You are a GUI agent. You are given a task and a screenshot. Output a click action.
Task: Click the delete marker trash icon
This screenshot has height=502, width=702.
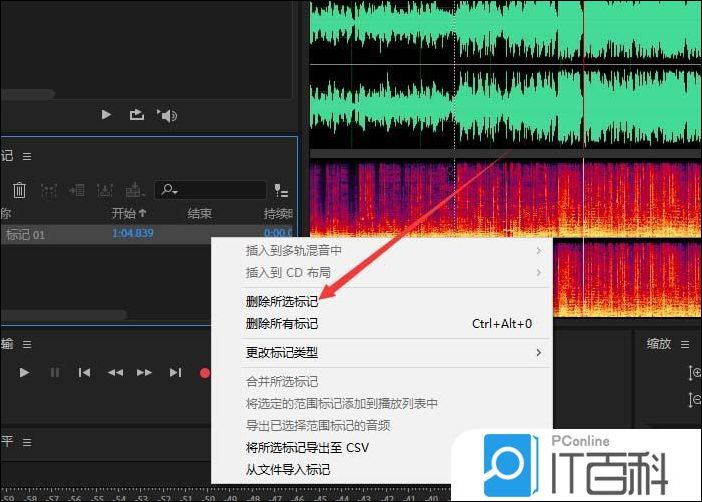(19, 190)
